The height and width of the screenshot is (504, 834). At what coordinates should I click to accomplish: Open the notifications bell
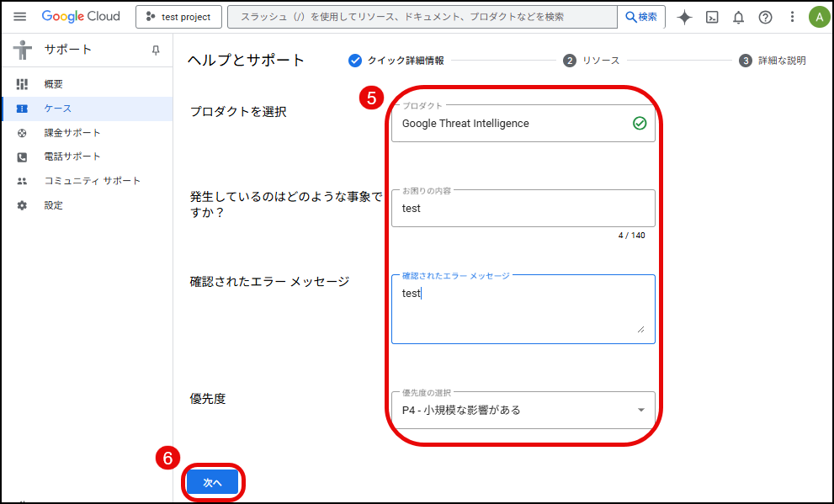tap(738, 17)
